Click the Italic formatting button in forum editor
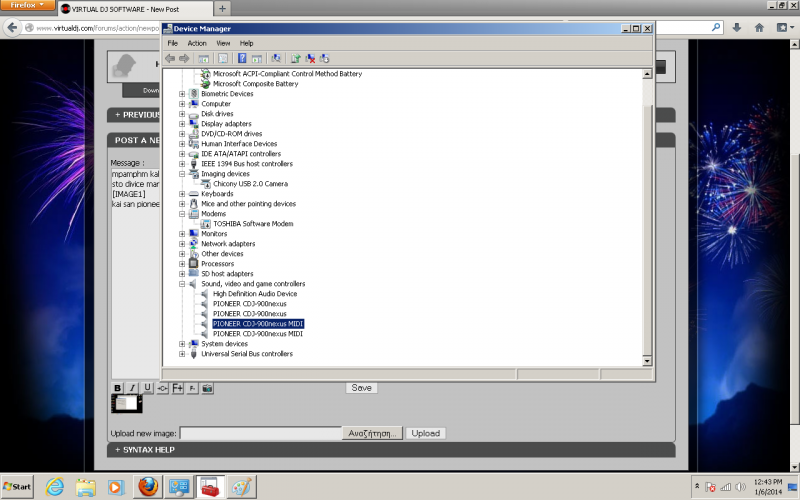 click(133, 388)
